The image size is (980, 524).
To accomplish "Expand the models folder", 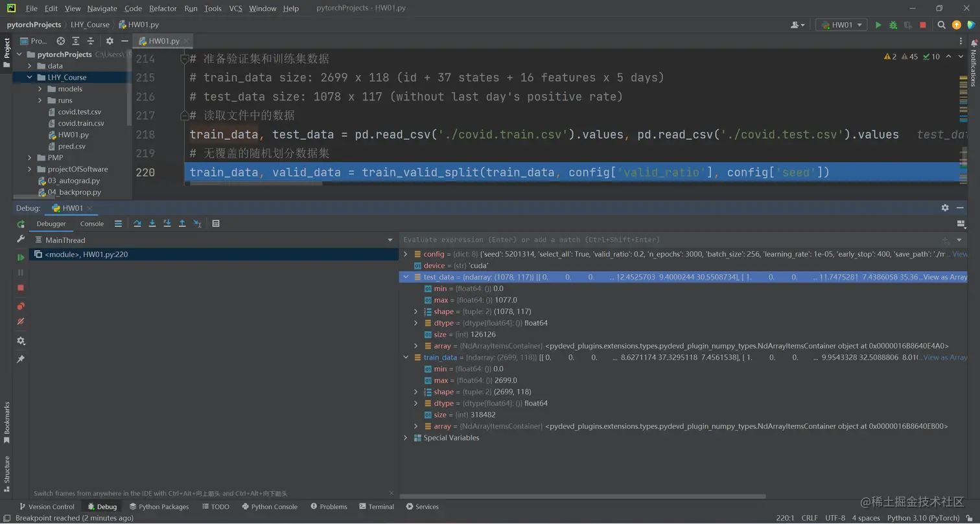I will (x=40, y=89).
